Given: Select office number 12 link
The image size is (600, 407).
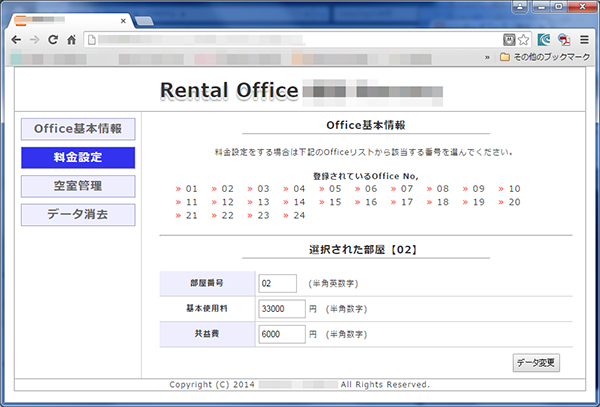Looking at the screenshot, I should coord(223,202).
